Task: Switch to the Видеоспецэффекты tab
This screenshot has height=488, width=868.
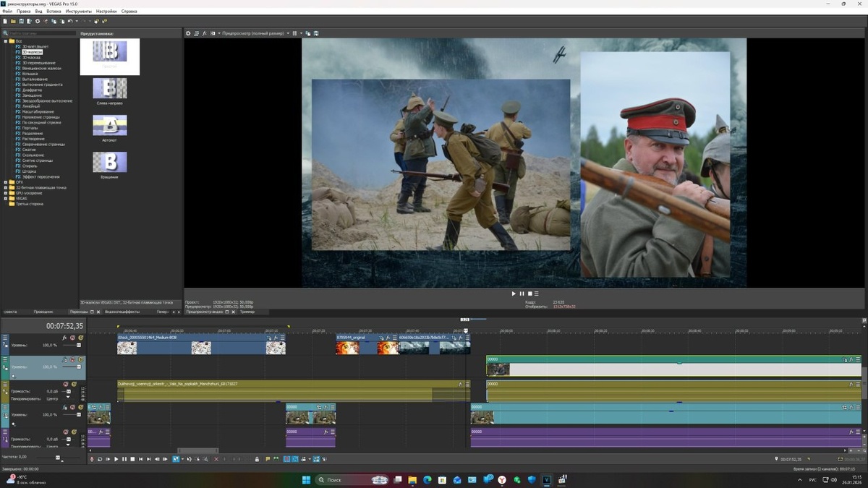Action: coord(122,312)
